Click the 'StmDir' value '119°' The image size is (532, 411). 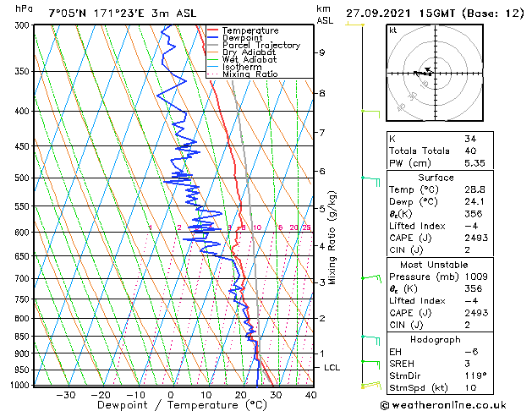[x=475, y=375]
